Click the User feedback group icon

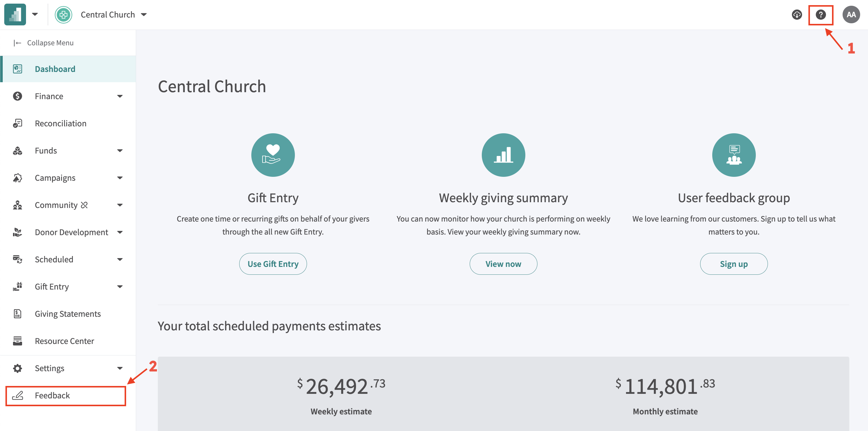point(733,155)
